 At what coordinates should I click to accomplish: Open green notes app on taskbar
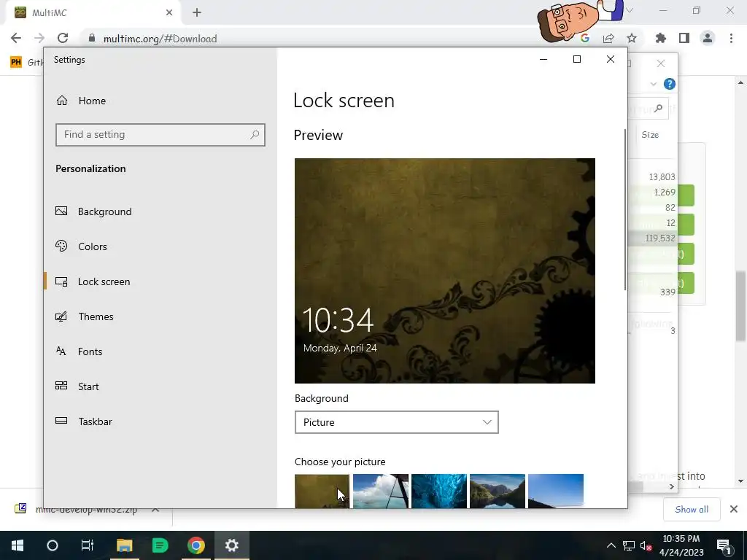[x=160, y=545]
